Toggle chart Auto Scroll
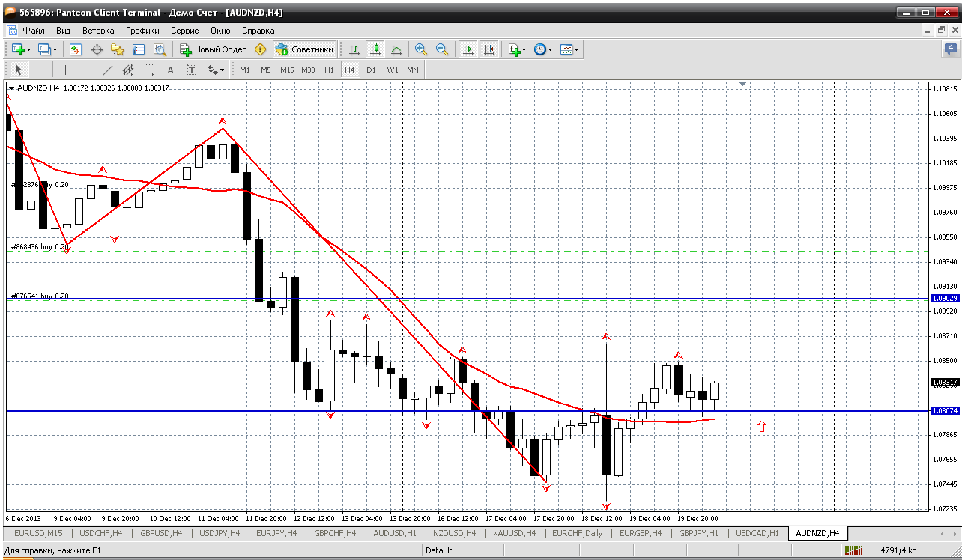 tap(468, 49)
